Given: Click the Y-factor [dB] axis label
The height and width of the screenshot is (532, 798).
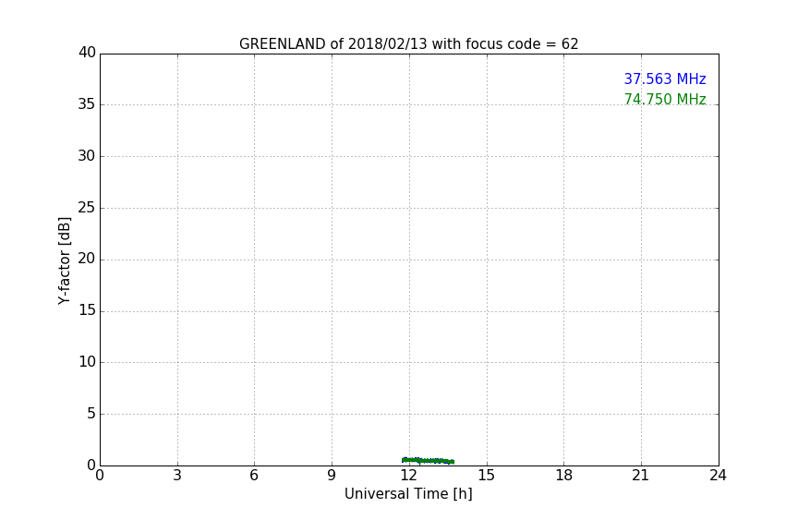Looking at the screenshot, I should click(64, 260).
